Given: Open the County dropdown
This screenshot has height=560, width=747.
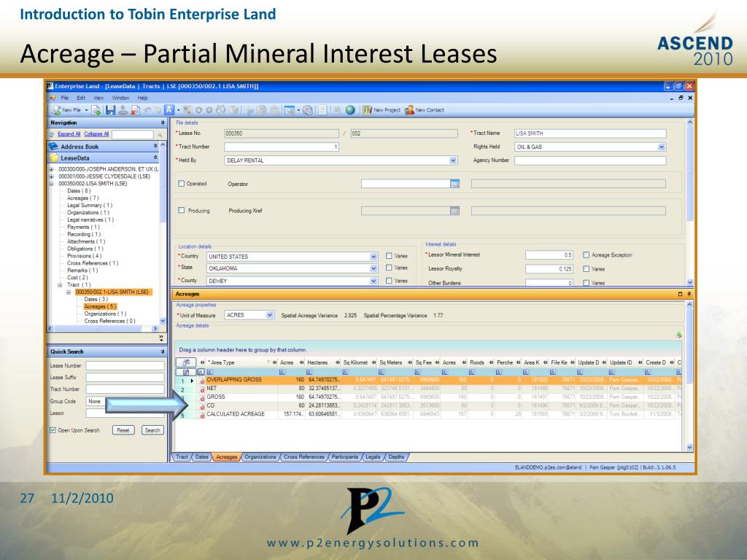Looking at the screenshot, I should pos(373,281).
